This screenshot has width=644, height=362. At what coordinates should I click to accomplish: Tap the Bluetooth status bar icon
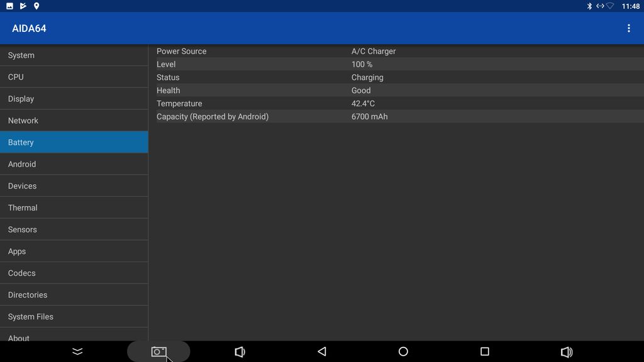tap(589, 6)
